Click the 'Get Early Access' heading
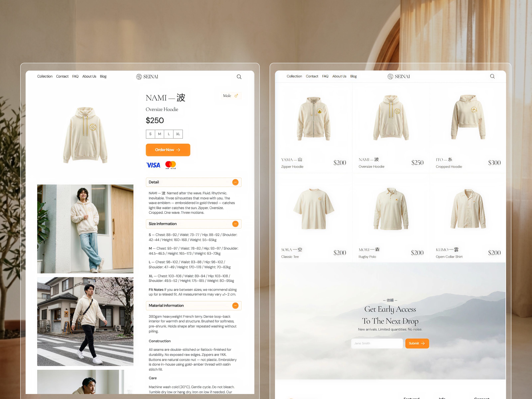Image resolution: width=532 pixels, height=399 pixels. (390, 309)
